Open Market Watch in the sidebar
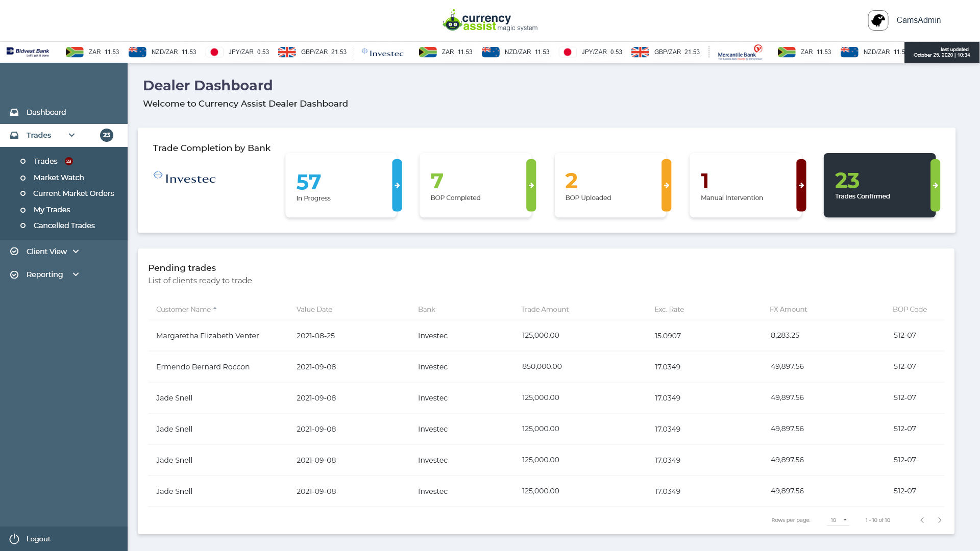This screenshot has width=980, height=551. (x=59, y=178)
